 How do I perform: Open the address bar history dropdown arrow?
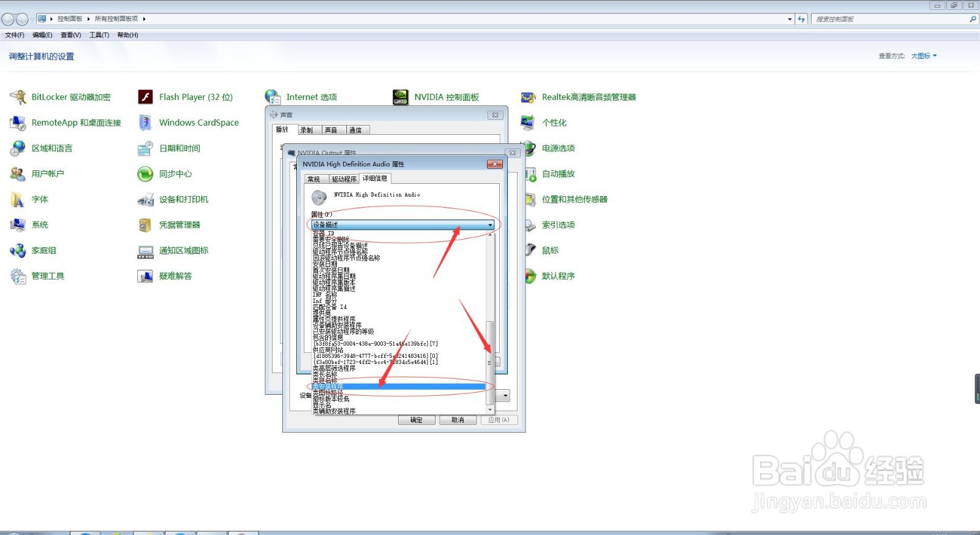point(790,19)
